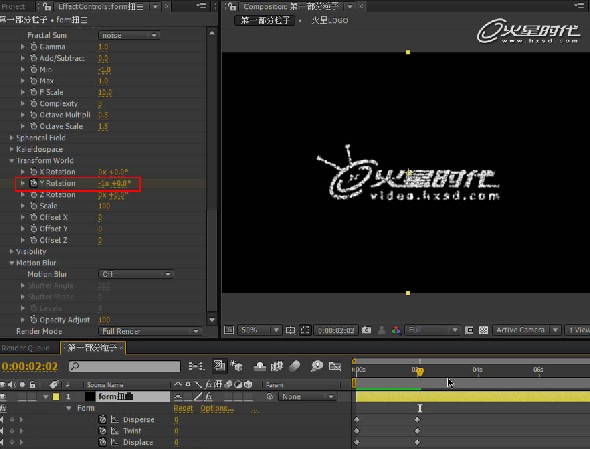Take a snapshot with the camera icon

(366, 330)
